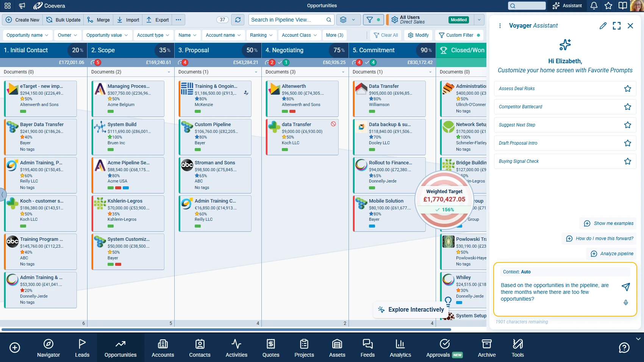This screenshot has width=644, height=362.
Task: Open favorites star in top bar
Action: (608, 6)
